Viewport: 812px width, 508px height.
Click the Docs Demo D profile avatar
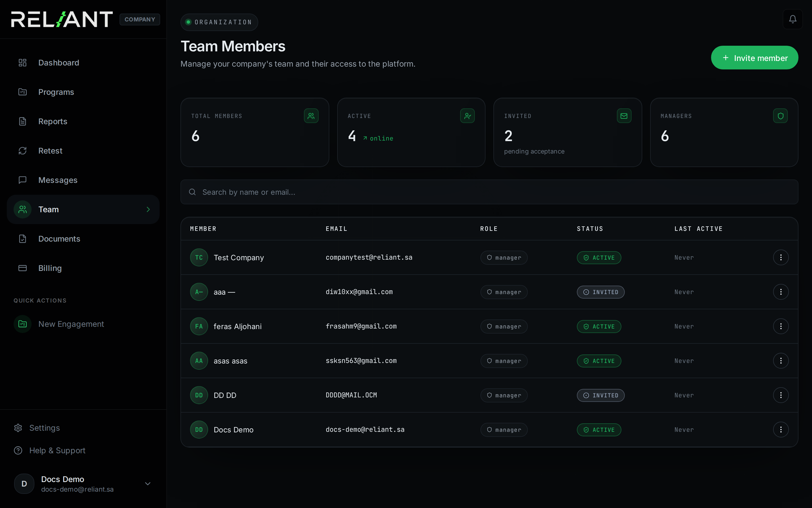[24, 484]
